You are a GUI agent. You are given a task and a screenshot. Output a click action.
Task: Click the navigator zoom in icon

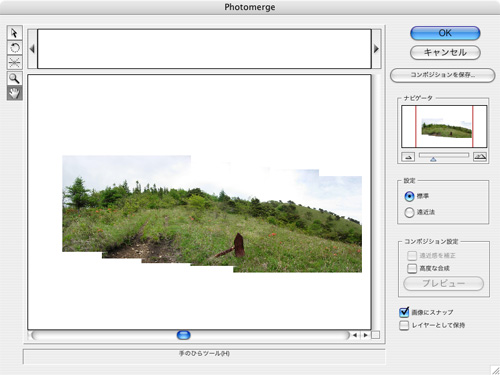click(480, 157)
